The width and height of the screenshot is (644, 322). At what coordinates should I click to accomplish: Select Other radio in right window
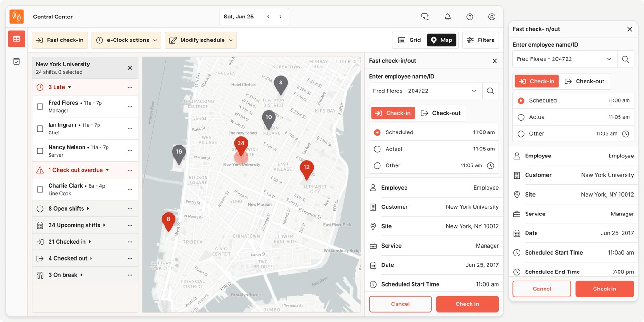click(x=521, y=134)
